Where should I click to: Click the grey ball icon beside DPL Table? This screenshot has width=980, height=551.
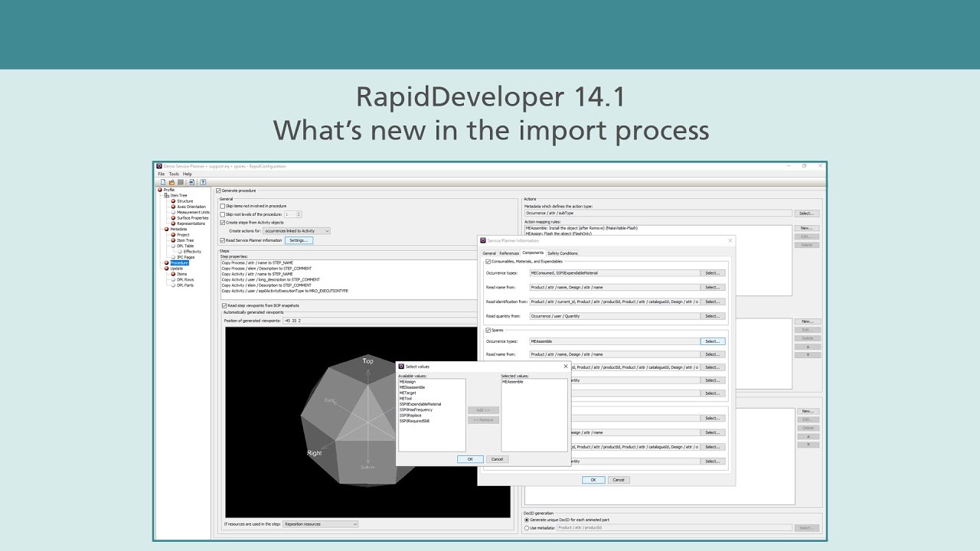pos(173,246)
